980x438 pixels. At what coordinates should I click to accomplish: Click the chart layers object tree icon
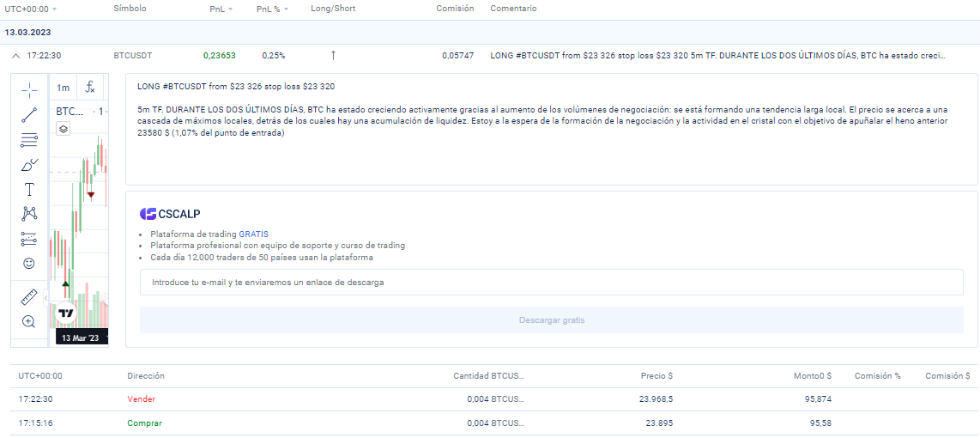pos(64,129)
